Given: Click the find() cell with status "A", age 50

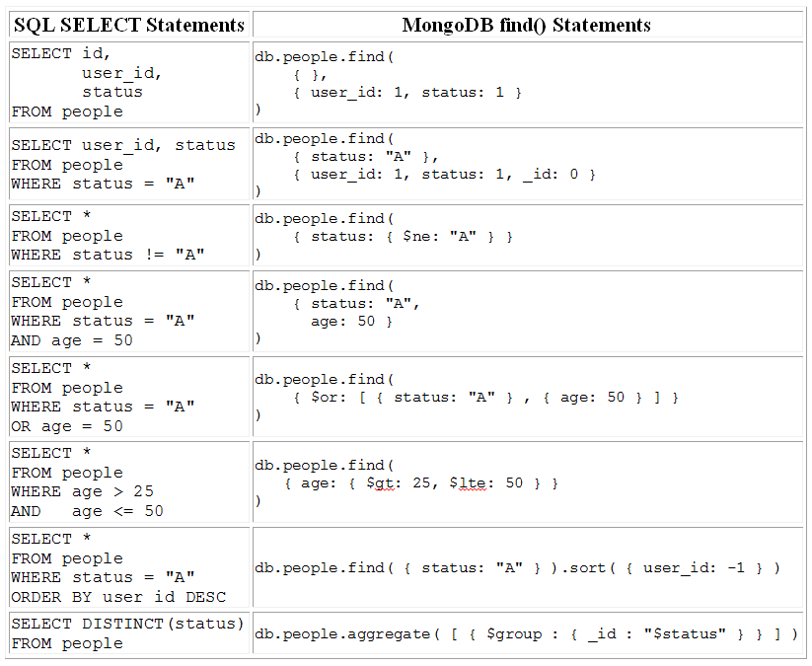Looking at the screenshot, I should [527, 312].
